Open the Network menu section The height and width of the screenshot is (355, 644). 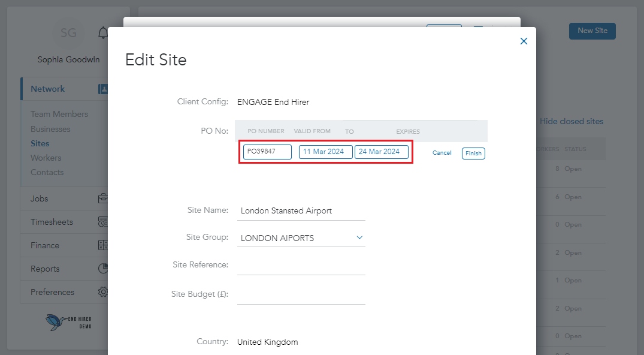(x=48, y=89)
